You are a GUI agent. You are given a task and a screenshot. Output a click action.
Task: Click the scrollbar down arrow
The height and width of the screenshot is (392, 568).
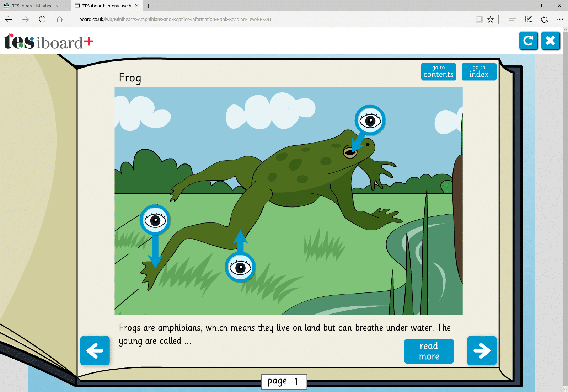click(565, 389)
